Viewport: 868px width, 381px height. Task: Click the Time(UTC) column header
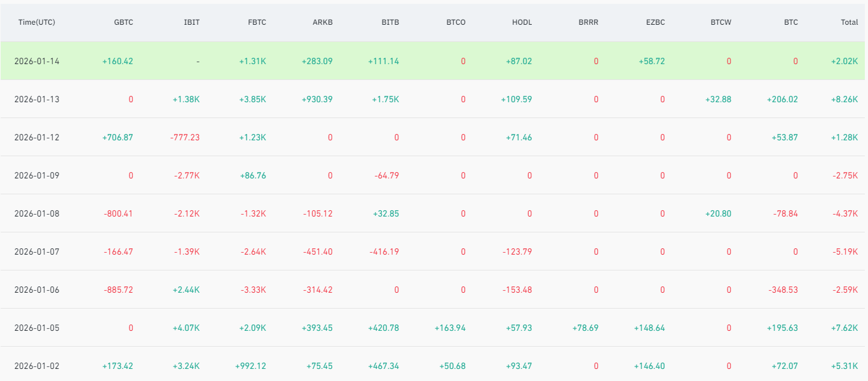tap(37, 22)
